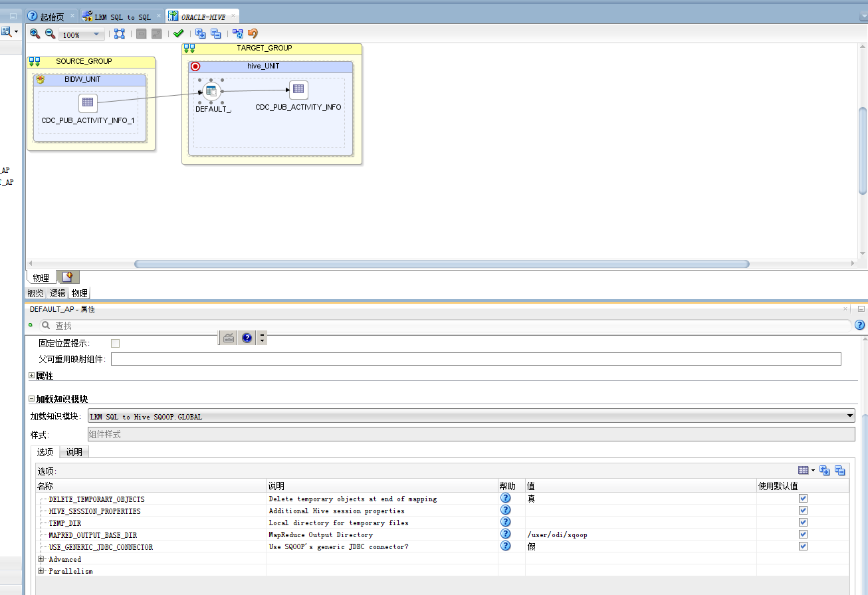Toggle default value for USE_GENERIC_JDBC_CONNECTOR
The height and width of the screenshot is (595, 868).
tap(803, 546)
